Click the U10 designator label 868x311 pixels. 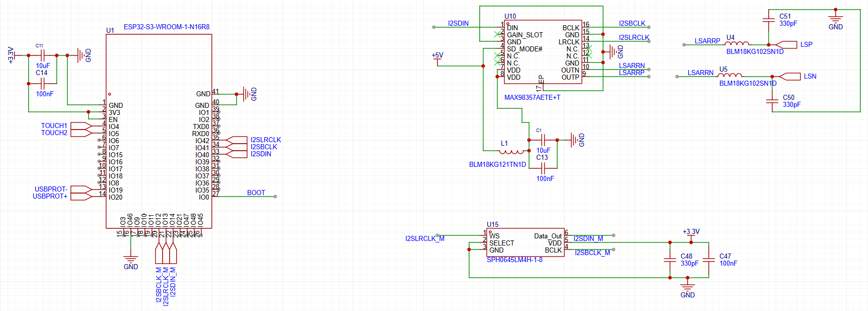(510, 16)
